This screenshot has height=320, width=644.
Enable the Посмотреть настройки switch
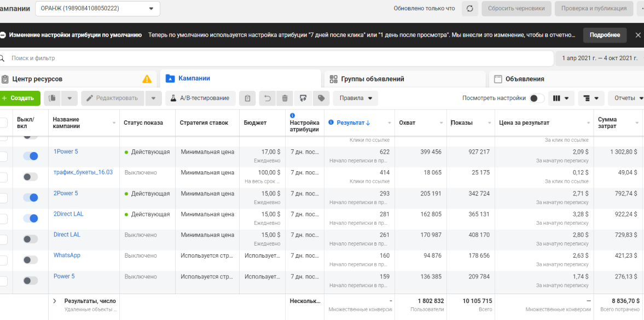pos(537,98)
